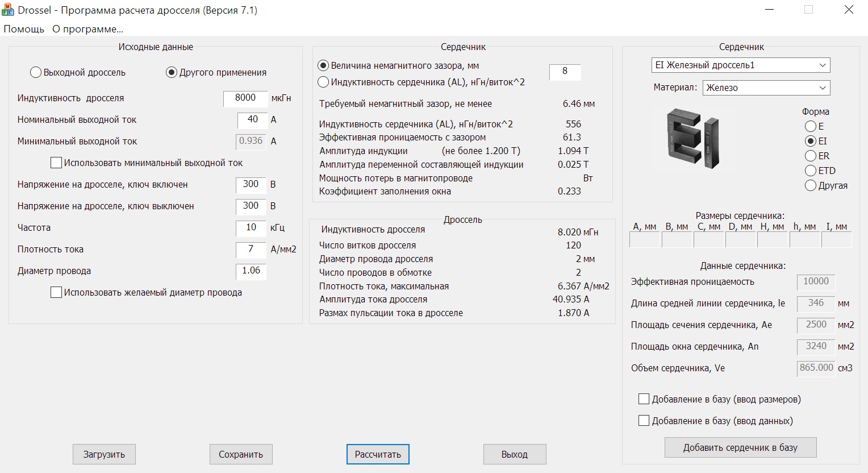Open the 'Помощь' menu

(24, 29)
